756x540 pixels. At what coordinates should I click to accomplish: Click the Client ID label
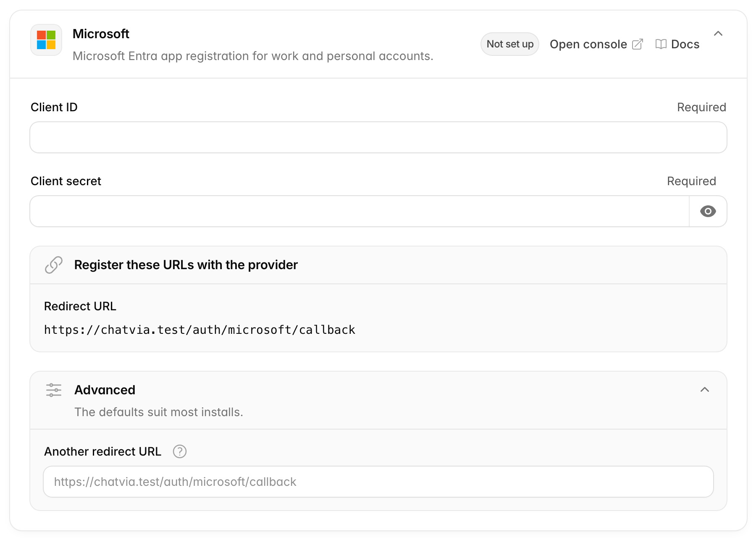54,107
